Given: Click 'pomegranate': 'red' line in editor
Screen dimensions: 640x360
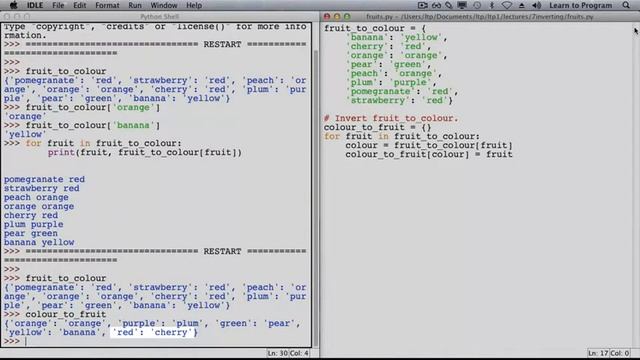Looking at the screenshot, I should coord(402,91).
